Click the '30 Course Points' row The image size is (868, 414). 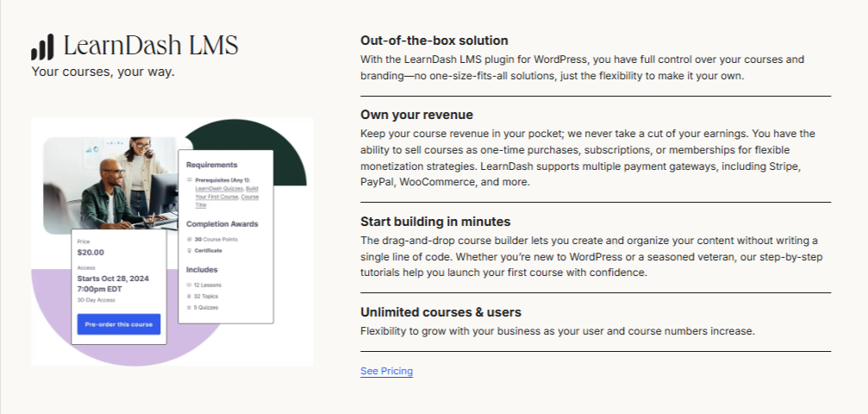coord(212,240)
